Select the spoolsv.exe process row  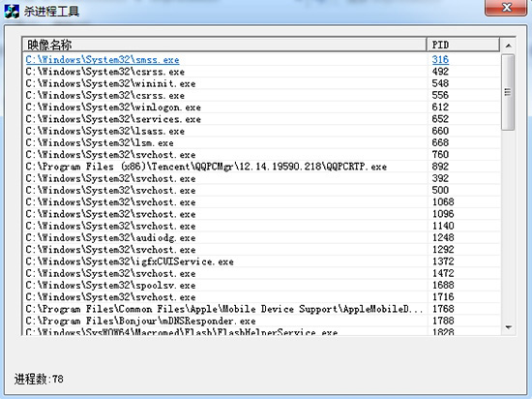[x=261, y=286]
